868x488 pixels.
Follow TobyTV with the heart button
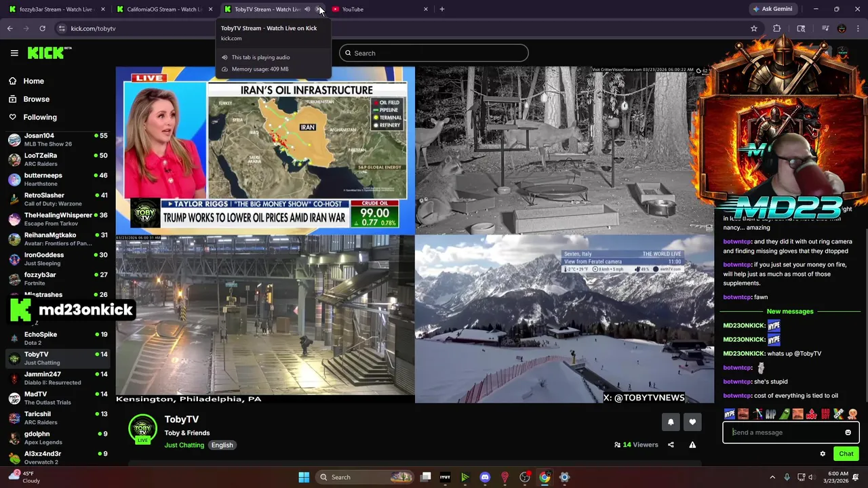[692, 422]
